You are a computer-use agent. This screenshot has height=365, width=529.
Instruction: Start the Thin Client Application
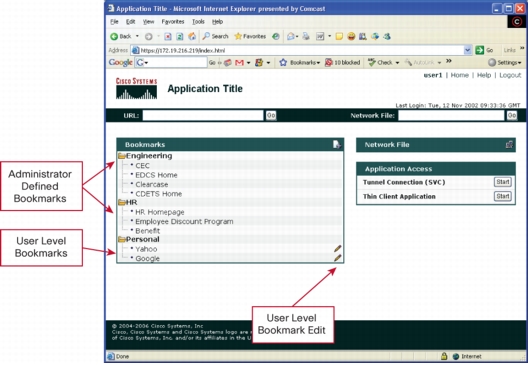click(x=503, y=196)
